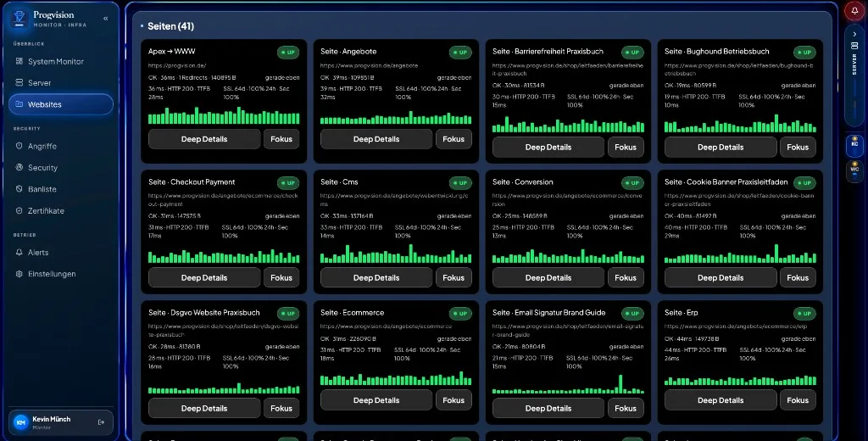868x441 pixels.
Task: Open Deep Details for Cookie Banner Praxisleitfaden
Action: (x=721, y=277)
